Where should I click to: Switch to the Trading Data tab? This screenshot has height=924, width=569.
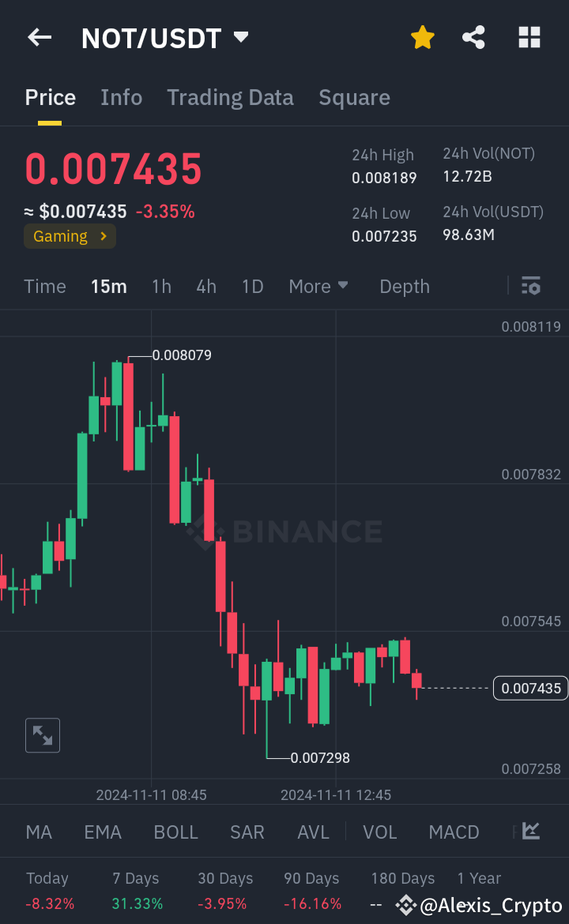pyautogui.click(x=230, y=96)
